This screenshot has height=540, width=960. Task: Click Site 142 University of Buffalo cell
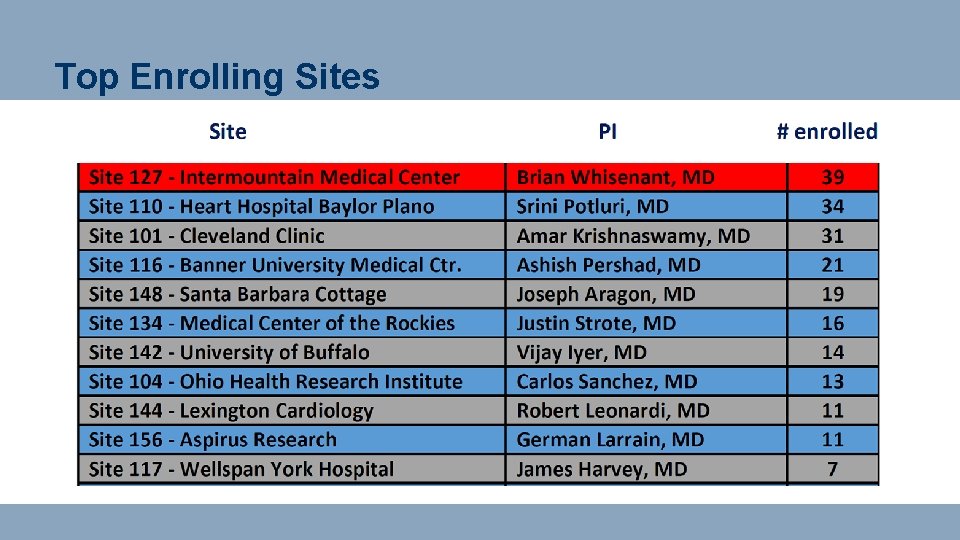(229, 352)
